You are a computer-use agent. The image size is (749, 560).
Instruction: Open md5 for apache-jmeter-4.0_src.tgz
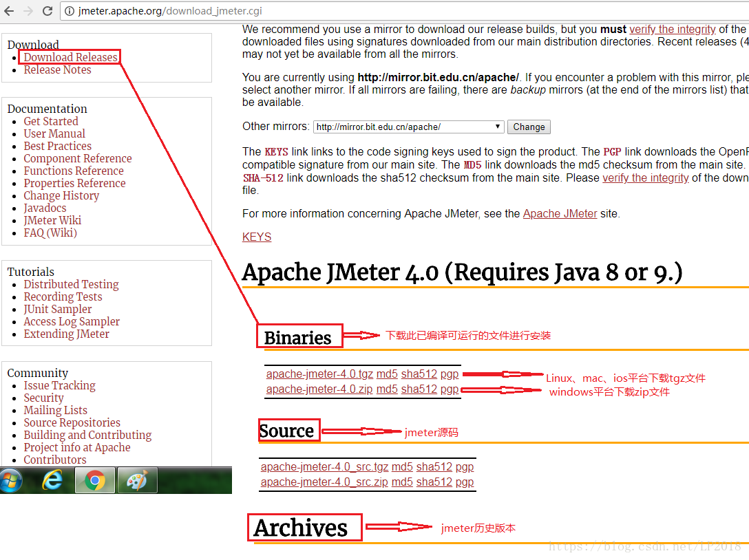click(x=402, y=467)
